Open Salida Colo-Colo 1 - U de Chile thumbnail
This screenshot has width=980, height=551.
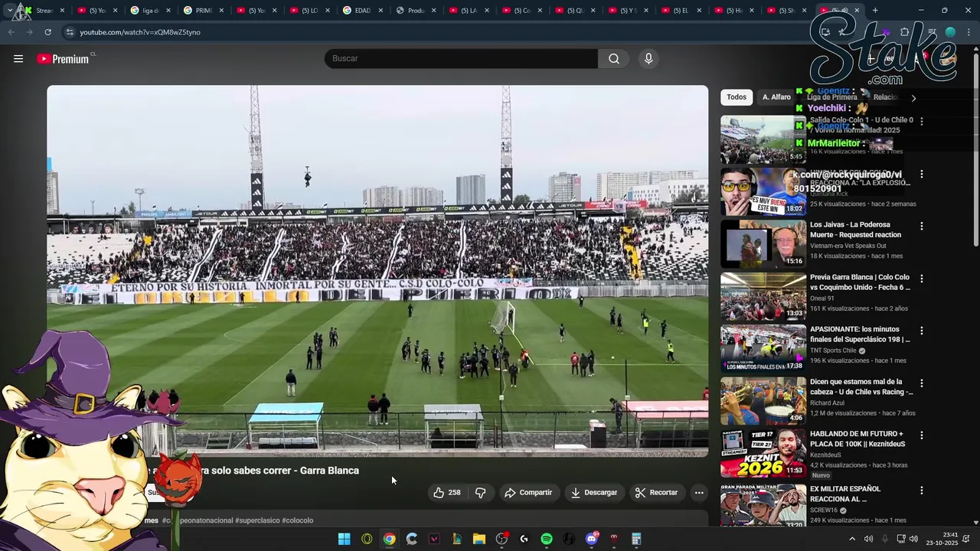[763, 139]
